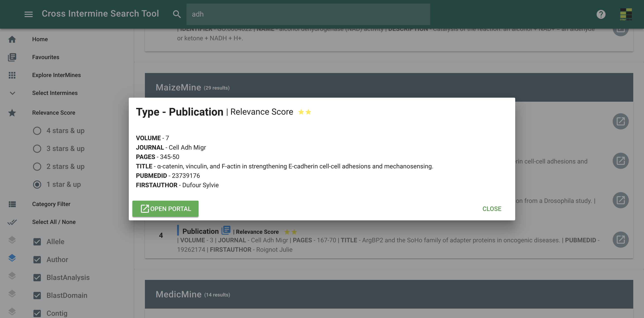Open Explore InterMines grid icon

click(12, 75)
